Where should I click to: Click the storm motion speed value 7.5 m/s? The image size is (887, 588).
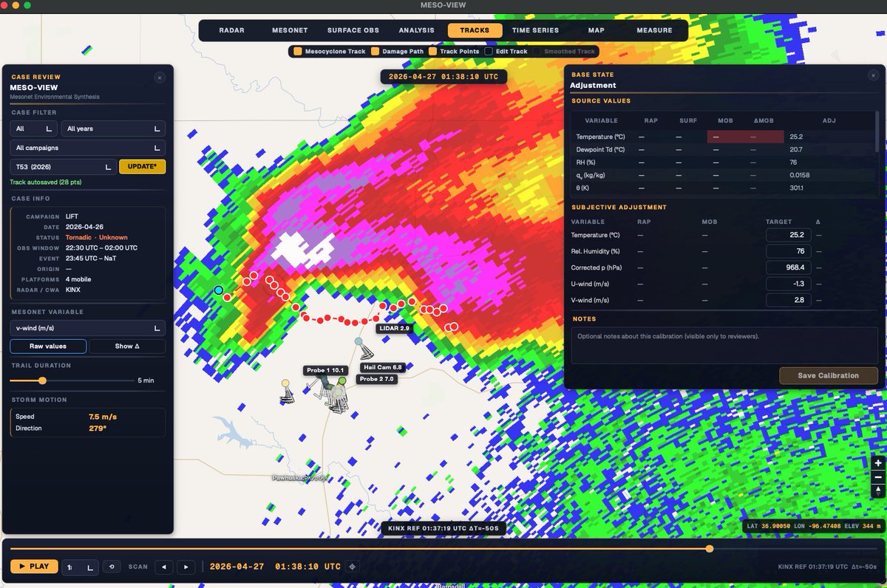[103, 417]
